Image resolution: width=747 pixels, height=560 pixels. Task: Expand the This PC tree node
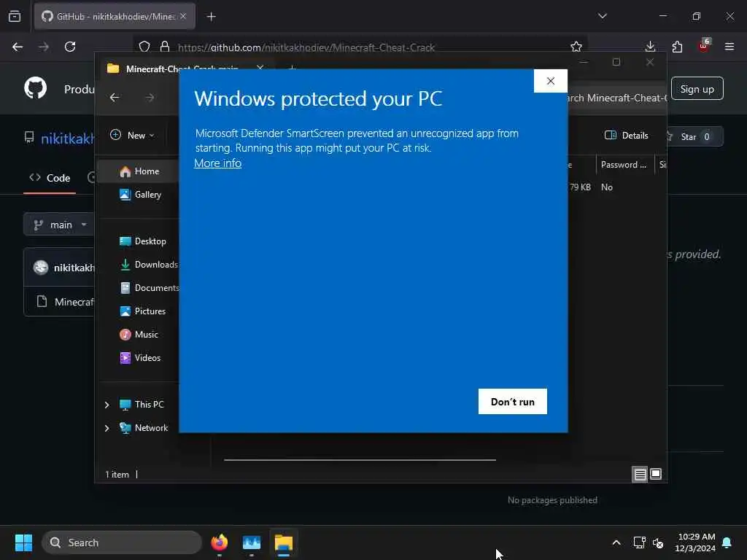[107, 405]
